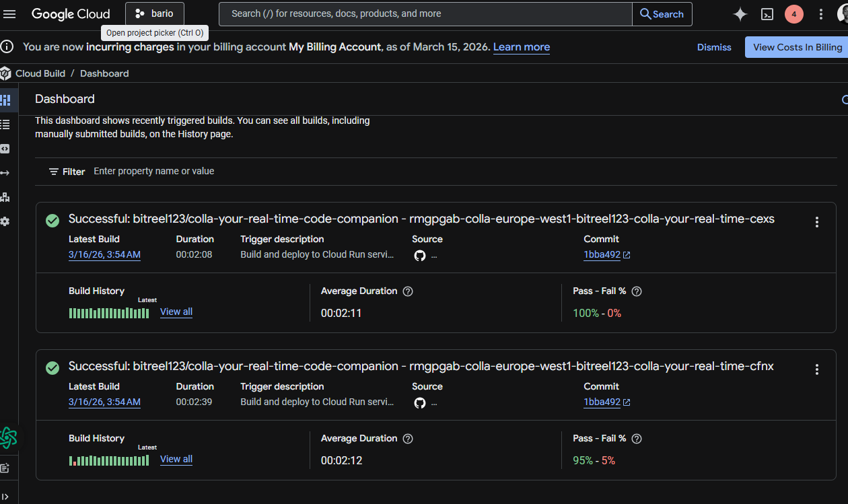Open commit 1bba492 in cfnx card
Image resolution: width=848 pixels, height=504 pixels.
pos(607,402)
